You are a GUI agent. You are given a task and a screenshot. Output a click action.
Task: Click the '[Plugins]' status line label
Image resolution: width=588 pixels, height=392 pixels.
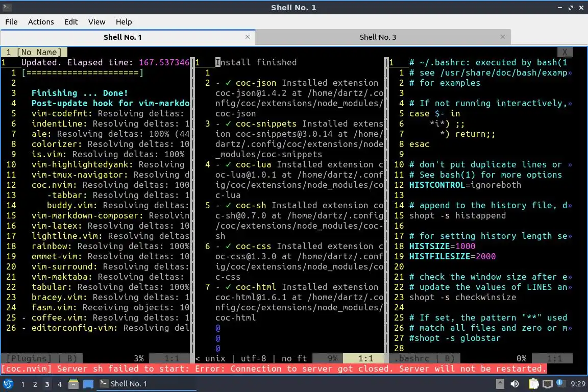29,359
